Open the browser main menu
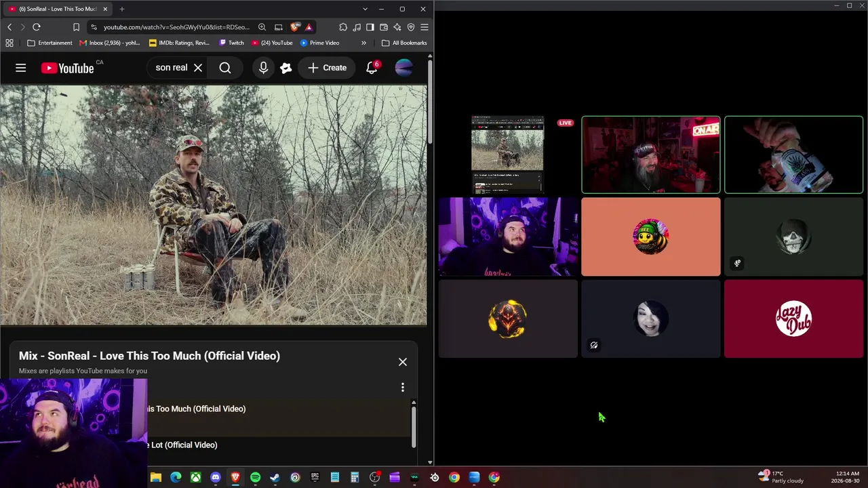 point(425,27)
